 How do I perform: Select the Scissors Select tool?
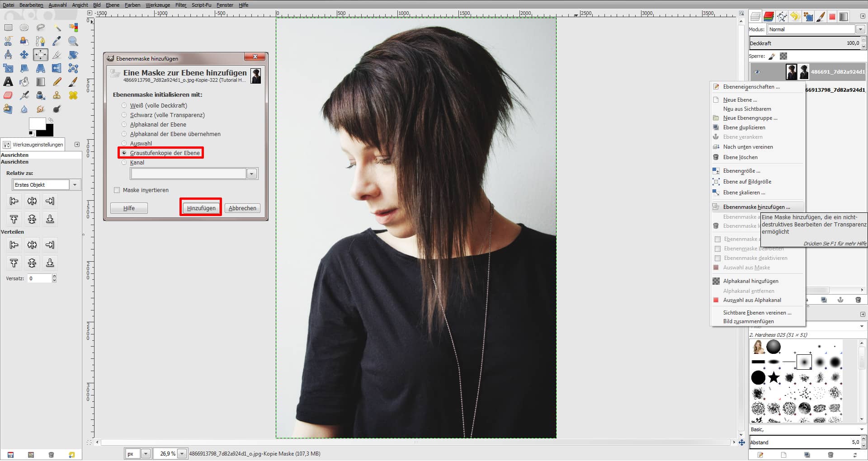(8, 41)
